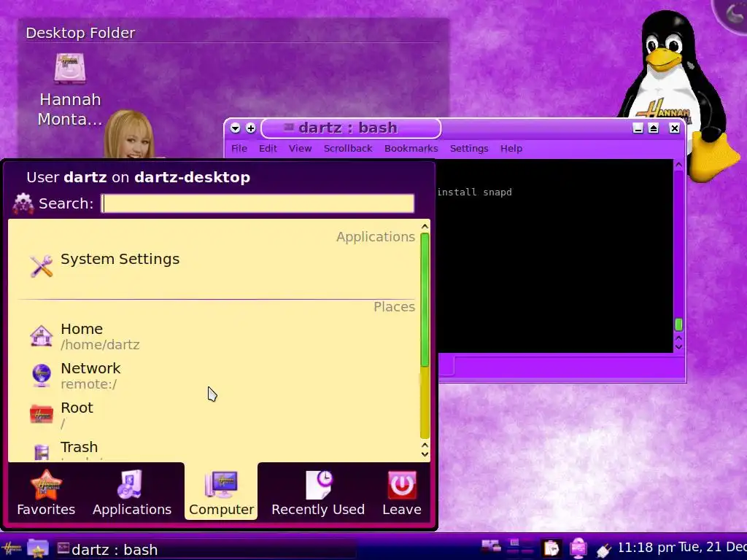Click the clock showing 11:18 pm

pos(646,548)
